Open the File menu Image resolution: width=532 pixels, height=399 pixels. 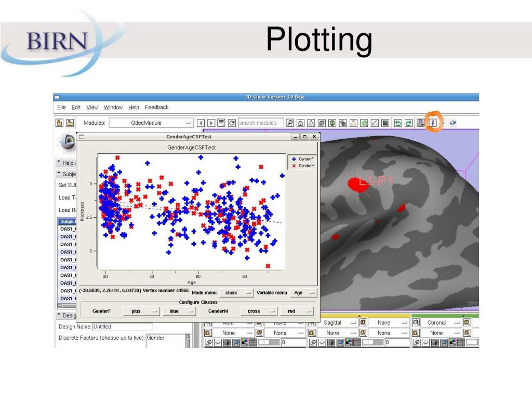tap(61, 107)
